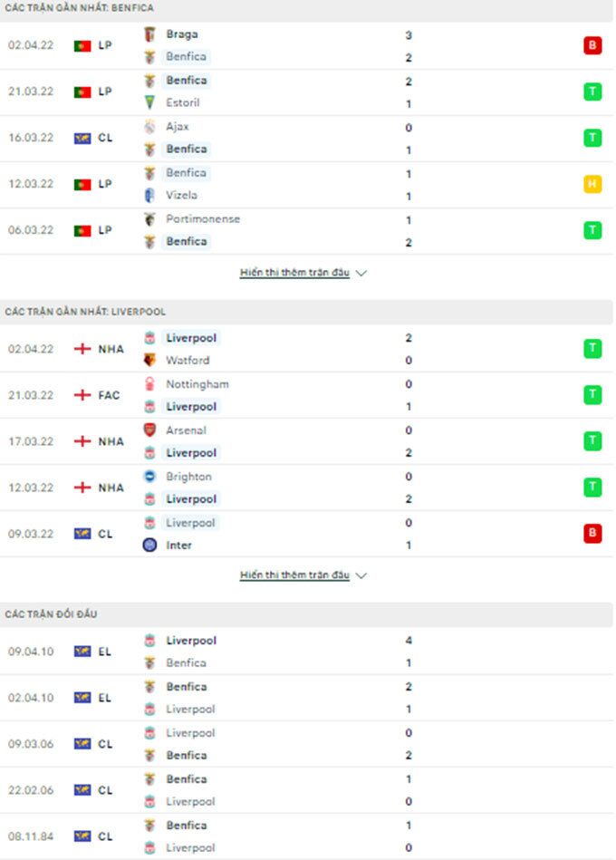Expand more Liverpool matches chevron
616x860 pixels.
tap(361, 575)
